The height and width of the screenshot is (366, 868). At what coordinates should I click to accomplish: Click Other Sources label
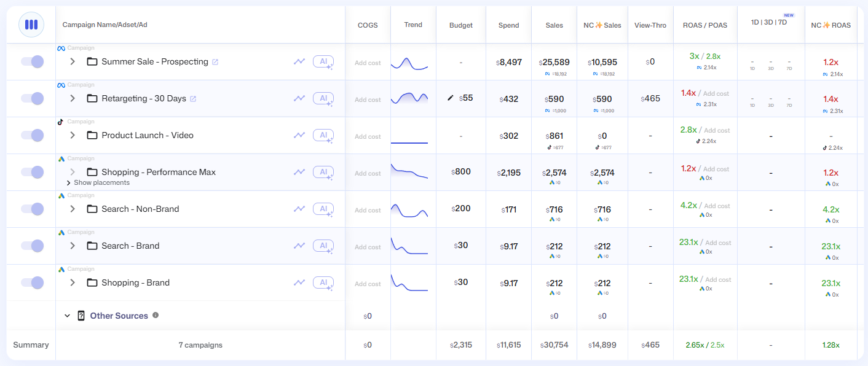coord(119,316)
